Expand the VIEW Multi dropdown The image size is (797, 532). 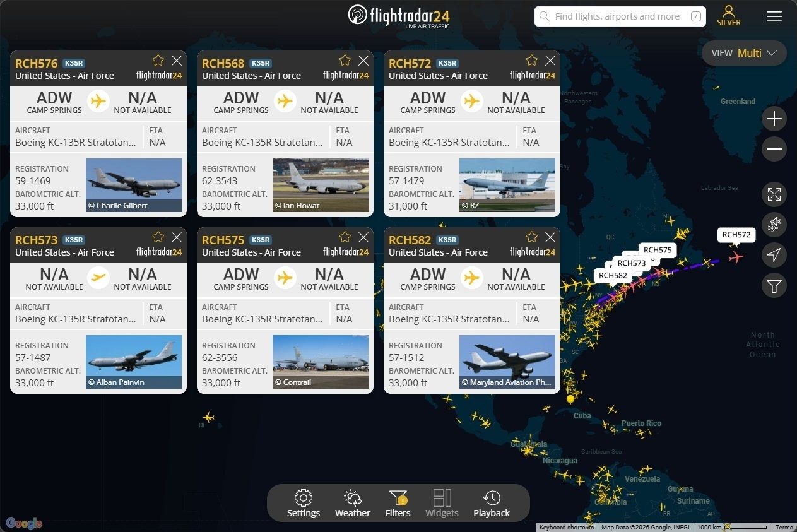[x=744, y=53]
